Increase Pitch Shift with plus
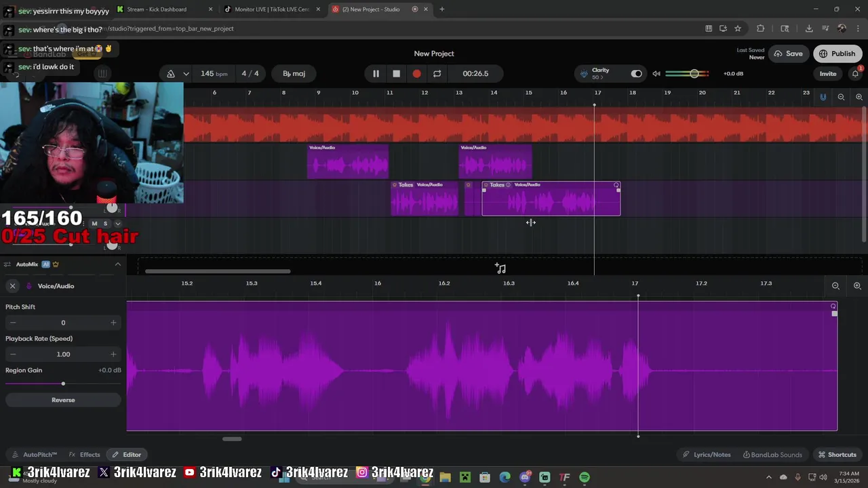Image resolution: width=868 pixels, height=488 pixels. click(113, 323)
